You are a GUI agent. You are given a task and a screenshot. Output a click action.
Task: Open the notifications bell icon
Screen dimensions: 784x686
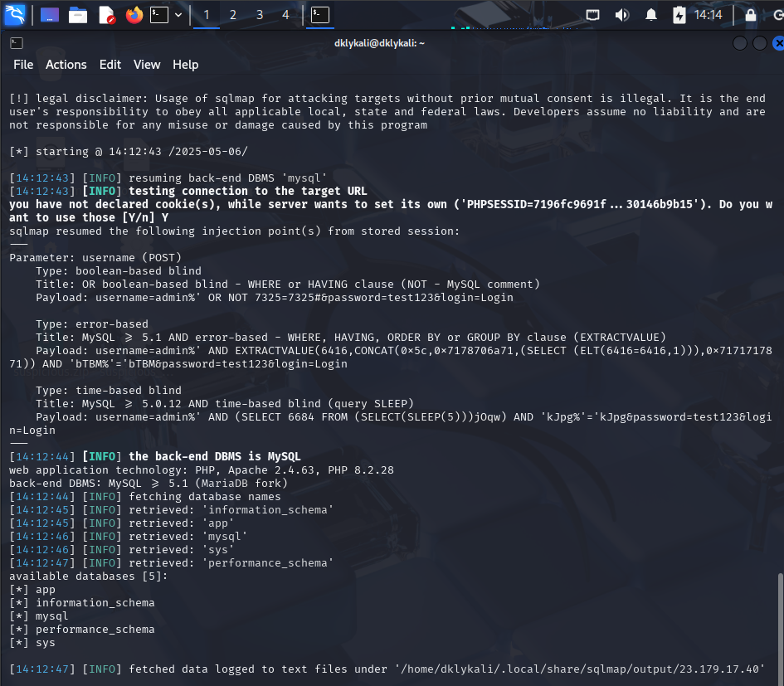[x=651, y=15]
